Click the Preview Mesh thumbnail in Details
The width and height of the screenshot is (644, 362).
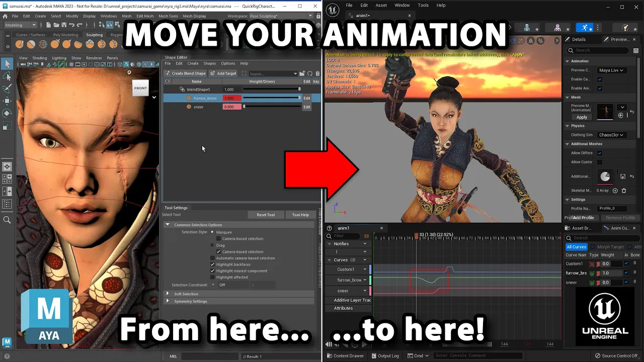click(605, 112)
